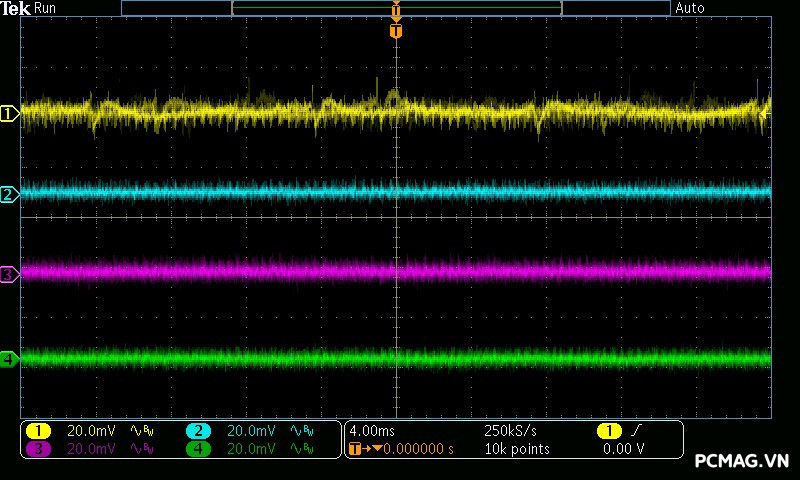Click the Run acquisition status label

click(x=46, y=8)
